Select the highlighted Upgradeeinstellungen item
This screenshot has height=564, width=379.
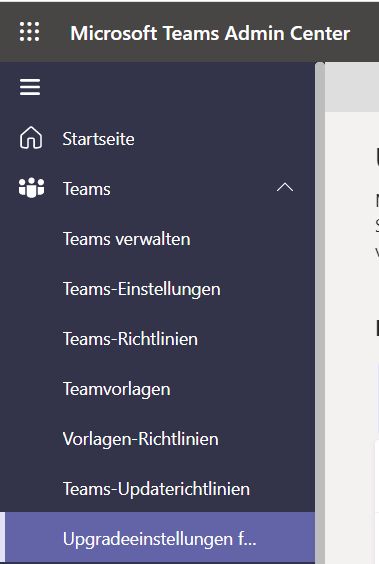click(x=160, y=538)
